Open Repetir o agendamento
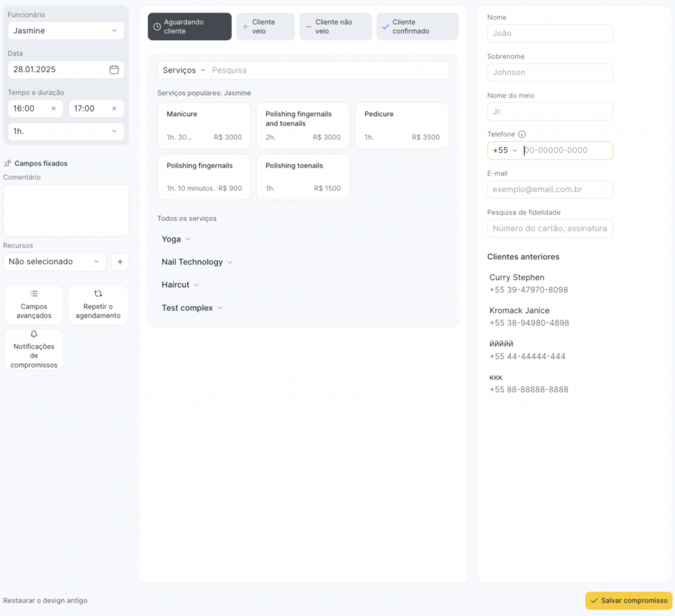This screenshot has height=616, width=675. [x=98, y=305]
